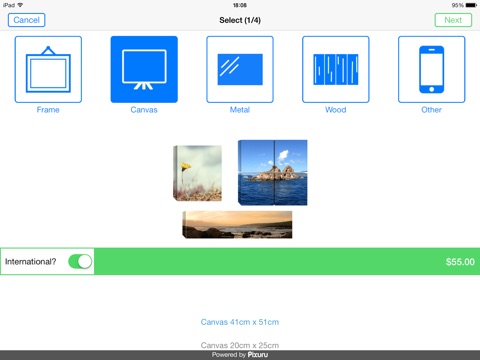Open the Other products phone icon
Image resolution: width=480 pixels, height=360 pixels.
432,69
